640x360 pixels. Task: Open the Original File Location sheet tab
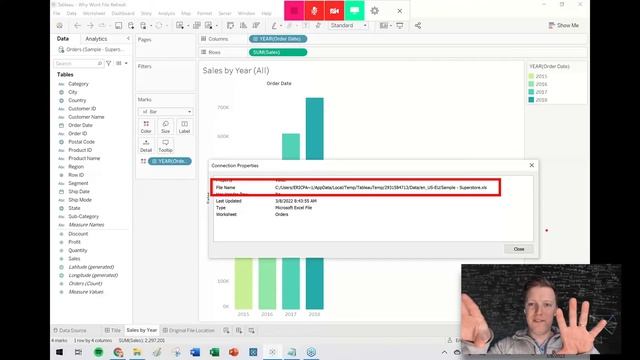coord(189,330)
